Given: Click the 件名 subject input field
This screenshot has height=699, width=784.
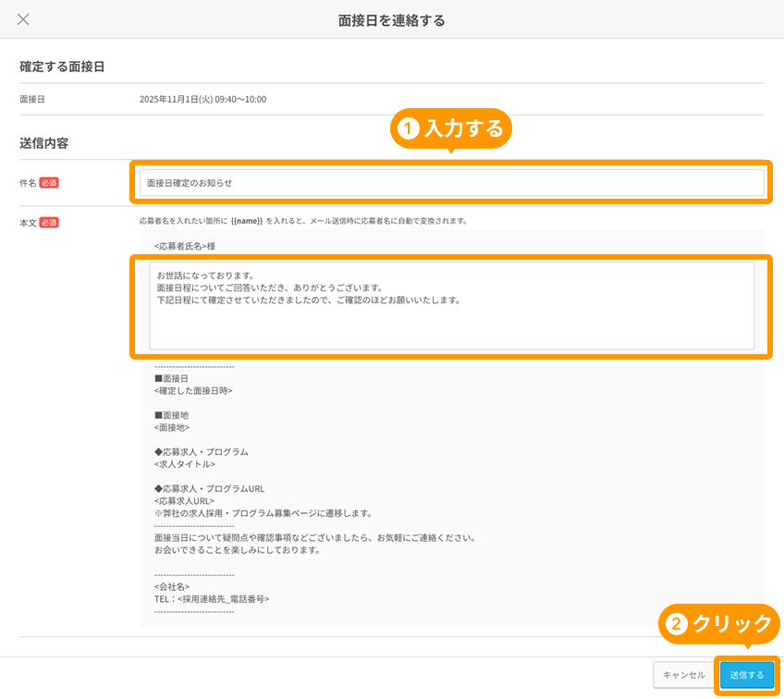Looking at the screenshot, I should pos(451,182).
